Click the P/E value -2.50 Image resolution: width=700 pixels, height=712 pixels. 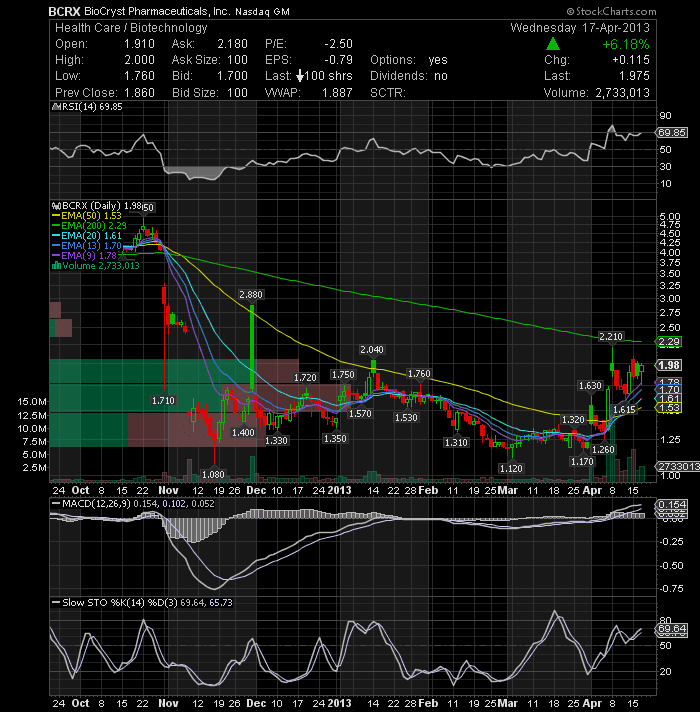click(339, 44)
